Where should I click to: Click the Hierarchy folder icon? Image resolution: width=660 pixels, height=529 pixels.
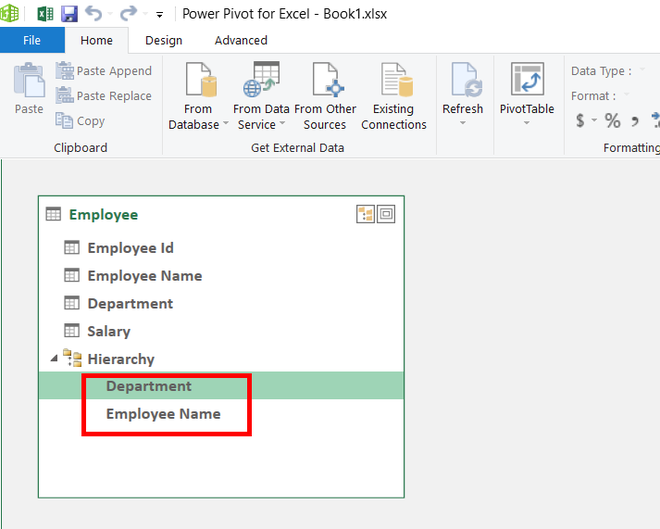click(72, 358)
